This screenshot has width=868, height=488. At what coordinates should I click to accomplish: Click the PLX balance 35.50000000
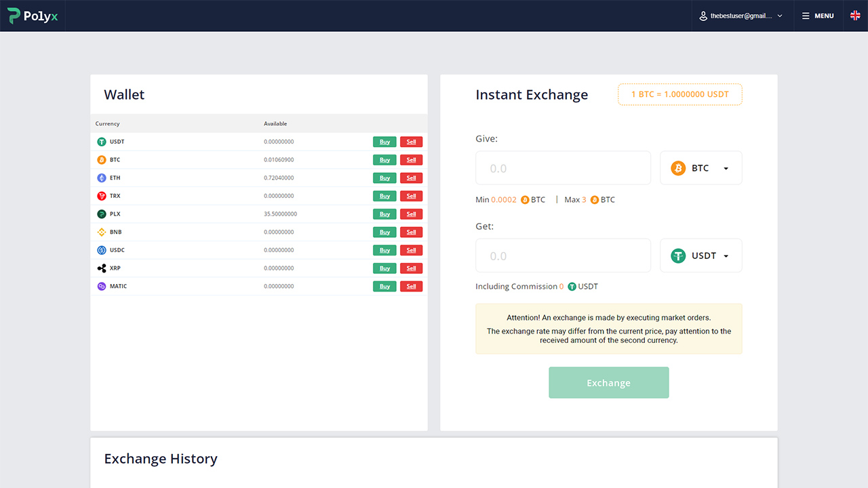point(280,214)
